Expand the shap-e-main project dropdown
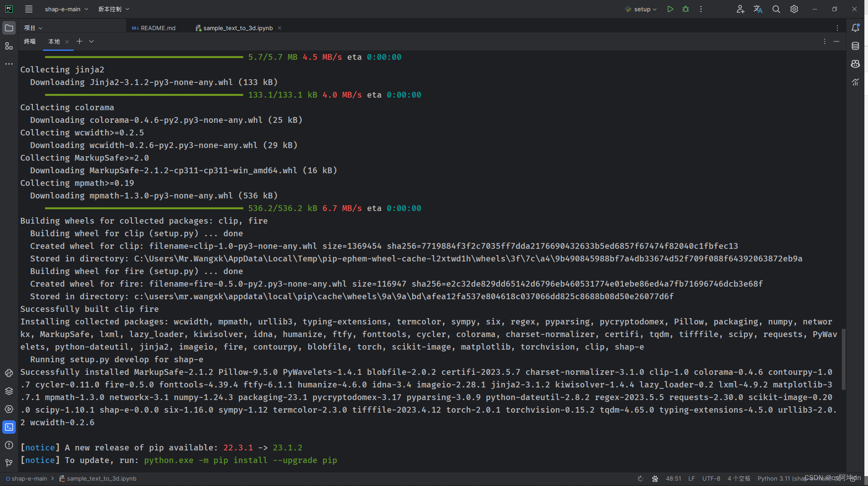868x486 pixels. click(x=66, y=9)
